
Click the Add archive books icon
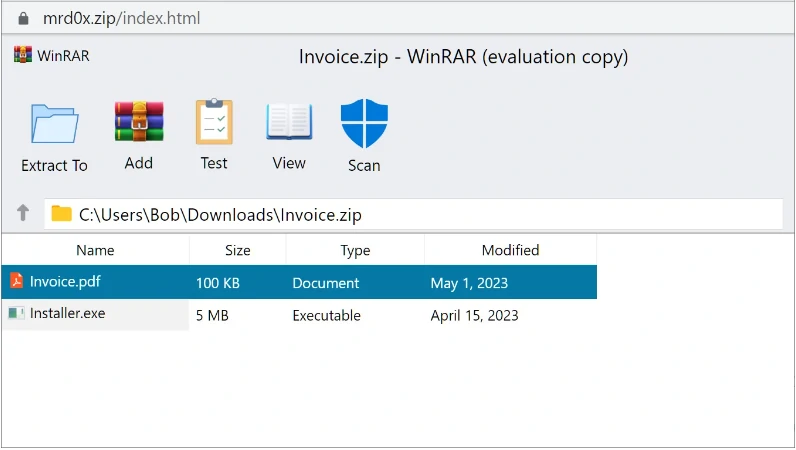tap(139, 121)
